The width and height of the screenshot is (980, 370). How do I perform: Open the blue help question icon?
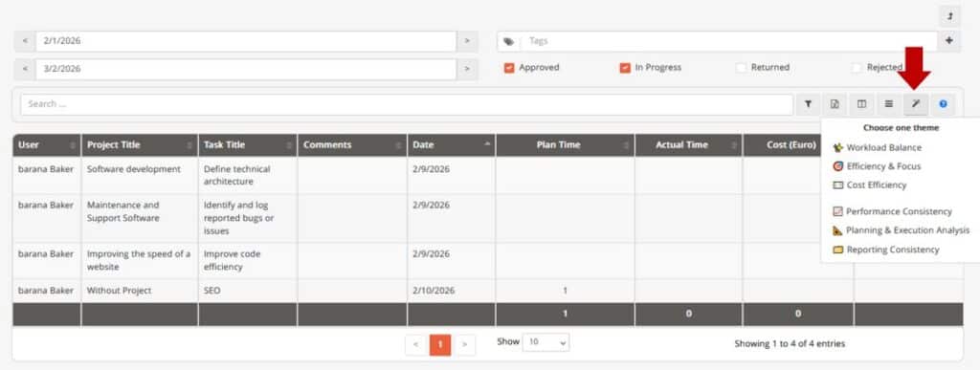coord(943,104)
